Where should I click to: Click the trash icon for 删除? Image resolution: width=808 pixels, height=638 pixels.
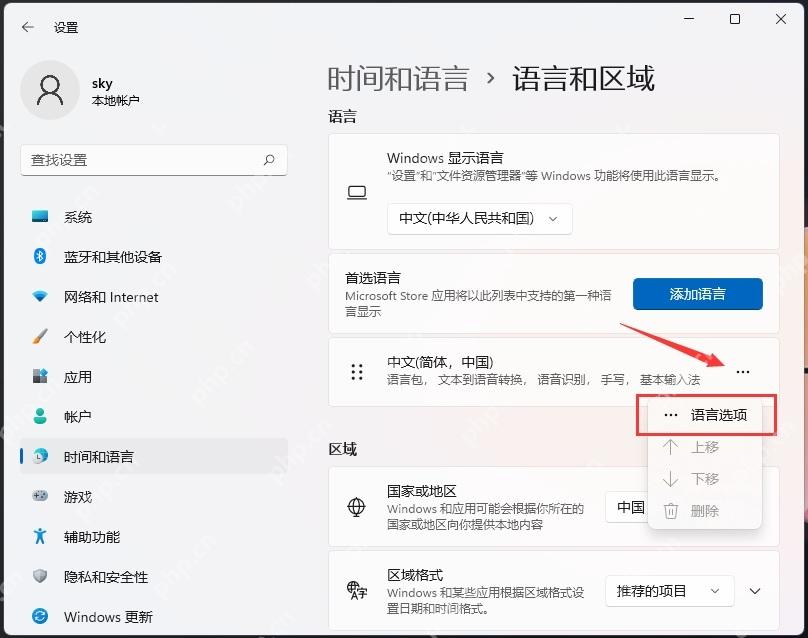pos(670,511)
